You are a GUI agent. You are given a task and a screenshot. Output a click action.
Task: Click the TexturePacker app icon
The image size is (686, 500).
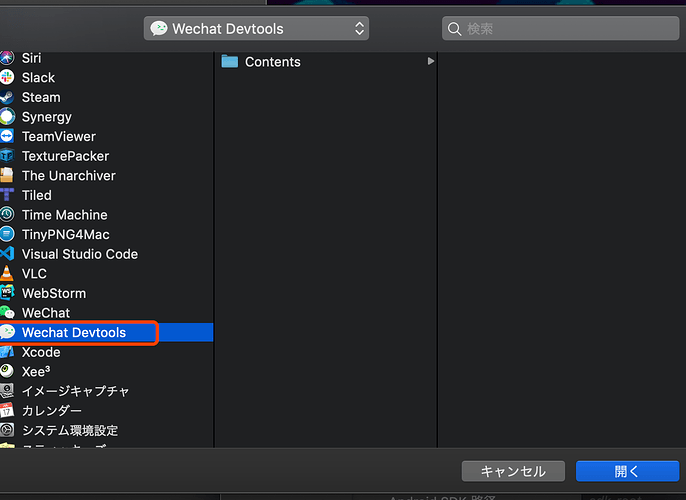coord(7,156)
